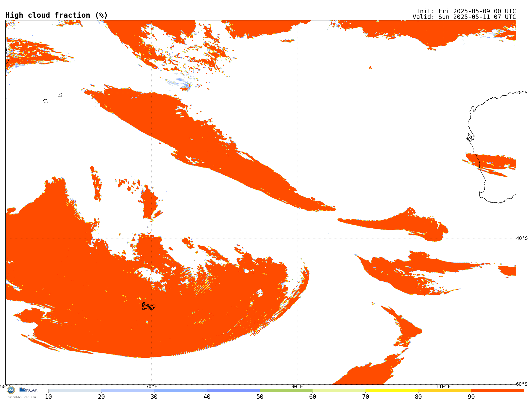Click the colorbar tick label 20
The height and width of the screenshot is (400, 532).
pos(101,397)
